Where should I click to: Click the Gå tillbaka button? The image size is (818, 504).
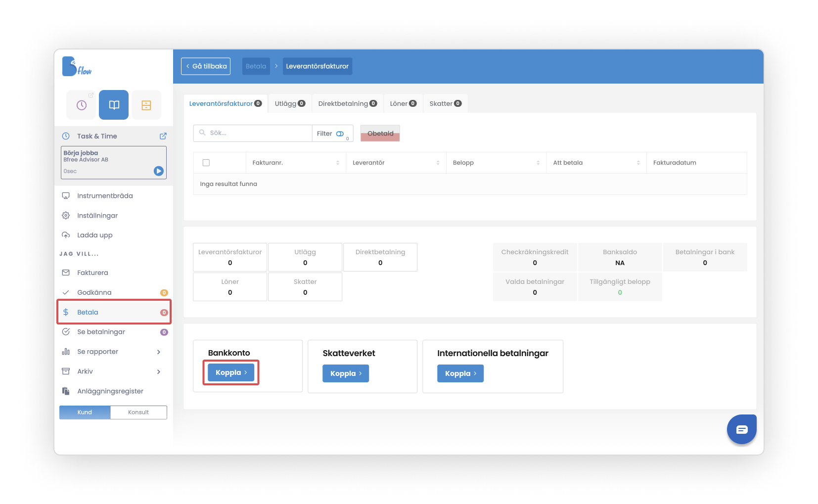[x=206, y=66]
